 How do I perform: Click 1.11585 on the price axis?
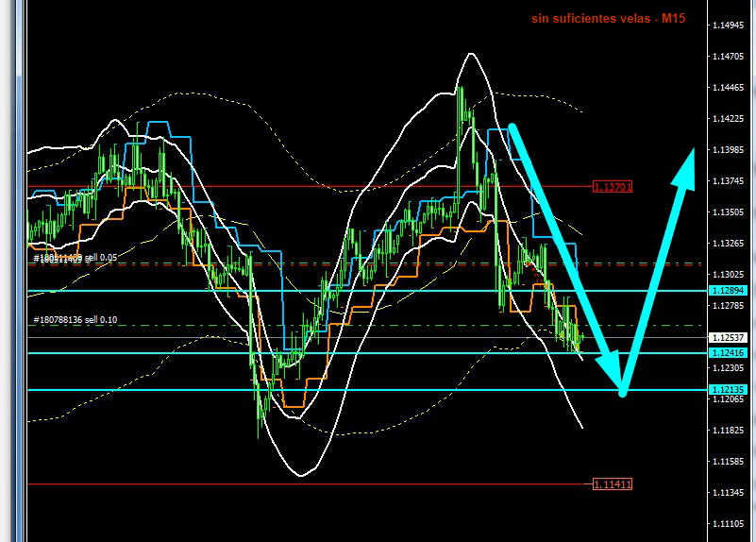pyautogui.click(x=731, y=462)
